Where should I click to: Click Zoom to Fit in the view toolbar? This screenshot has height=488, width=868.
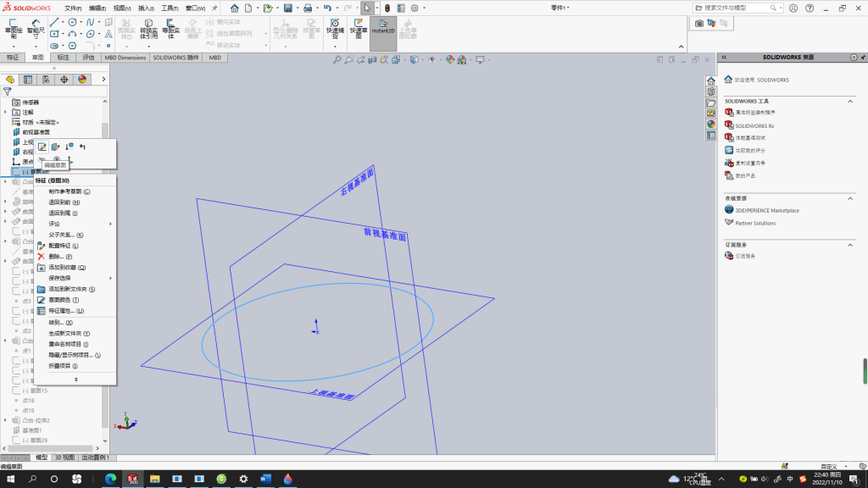pyautogui.click(x=337, y=60)
